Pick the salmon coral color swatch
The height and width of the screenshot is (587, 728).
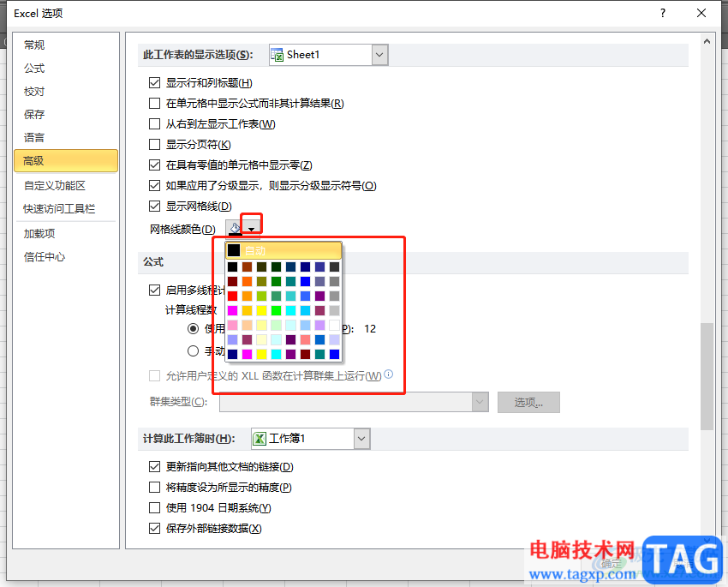305,339
